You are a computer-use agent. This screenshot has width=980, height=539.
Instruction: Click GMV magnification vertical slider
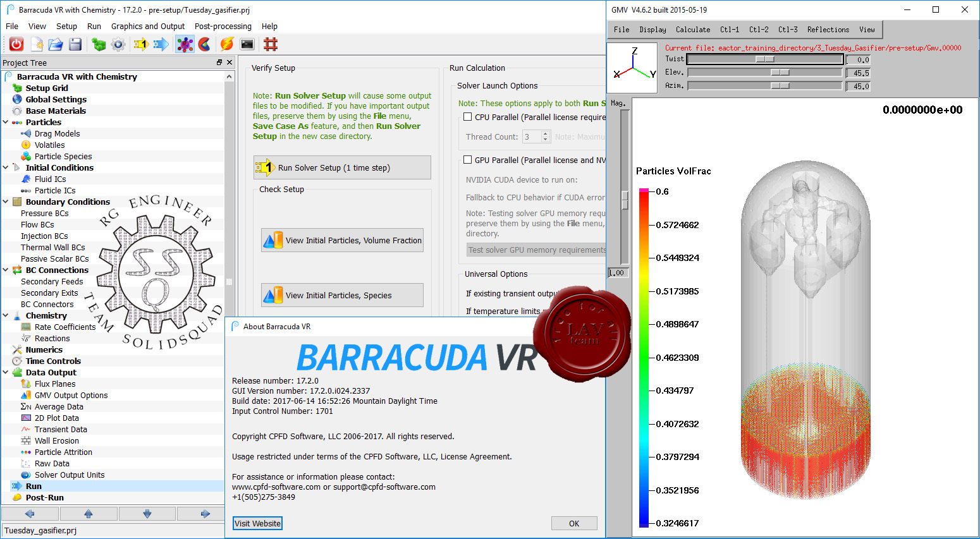tap(625, 188)
